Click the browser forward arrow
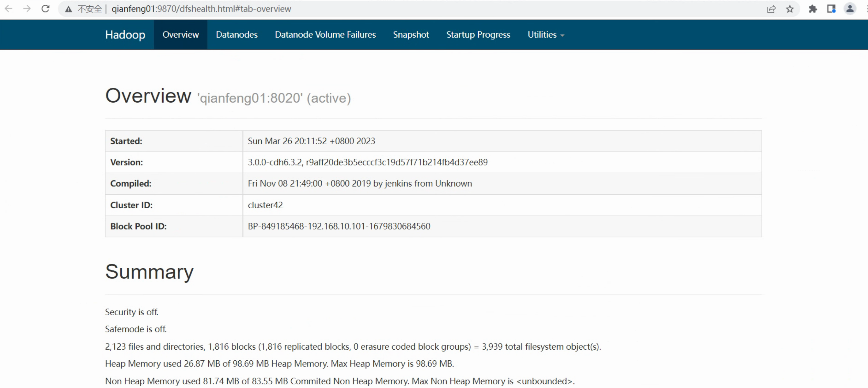The image size is (868, 388). [x=27, y=9]
